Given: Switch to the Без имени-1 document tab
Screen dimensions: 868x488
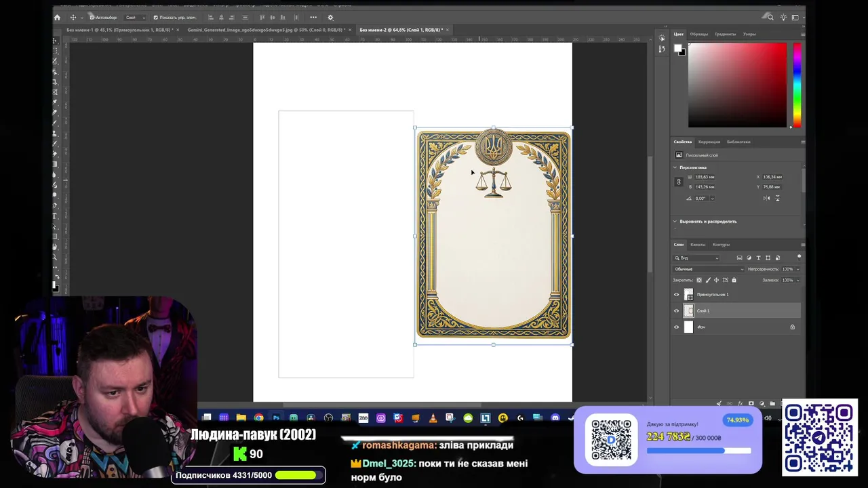Looking at the screenshot, I should pos(120,30).
